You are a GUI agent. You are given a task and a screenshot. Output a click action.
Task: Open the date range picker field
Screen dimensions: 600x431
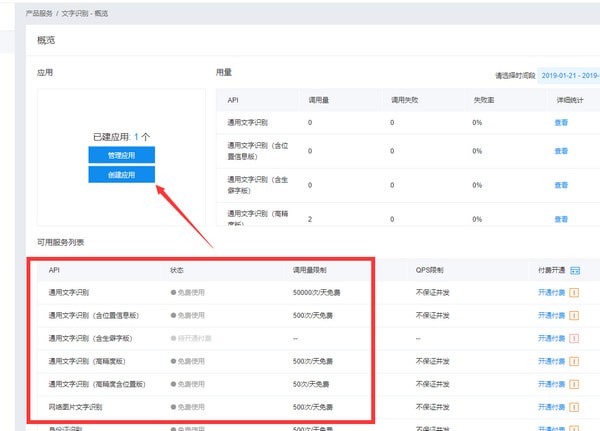[x=569, y=75]
